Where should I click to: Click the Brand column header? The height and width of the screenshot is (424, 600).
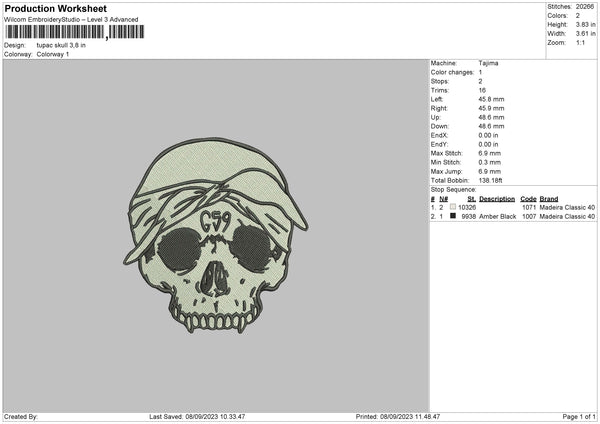point(549,199)
